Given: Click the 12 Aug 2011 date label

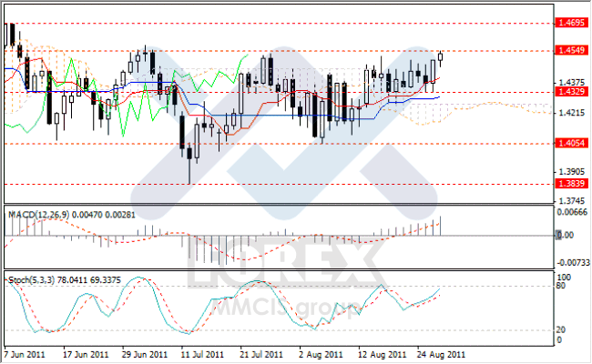Looking at the screenshot, I should click(x=383, y=355).
